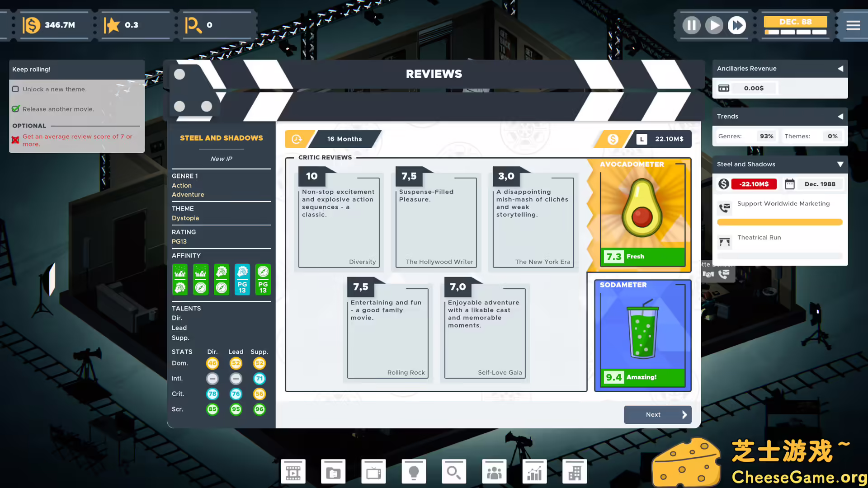Open the TV broadcast panel
Viewport: 868px width, 488px height.
373,471
